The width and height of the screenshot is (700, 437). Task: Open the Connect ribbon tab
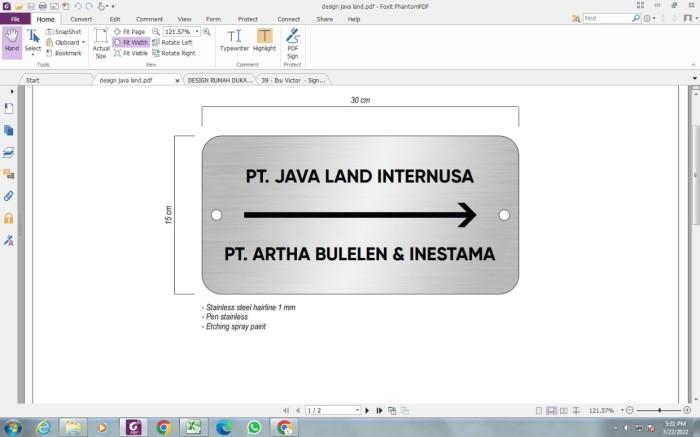tap(288, 19)
